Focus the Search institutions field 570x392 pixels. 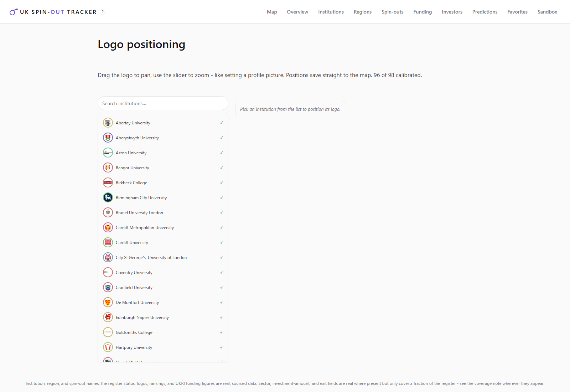(163, 103)
